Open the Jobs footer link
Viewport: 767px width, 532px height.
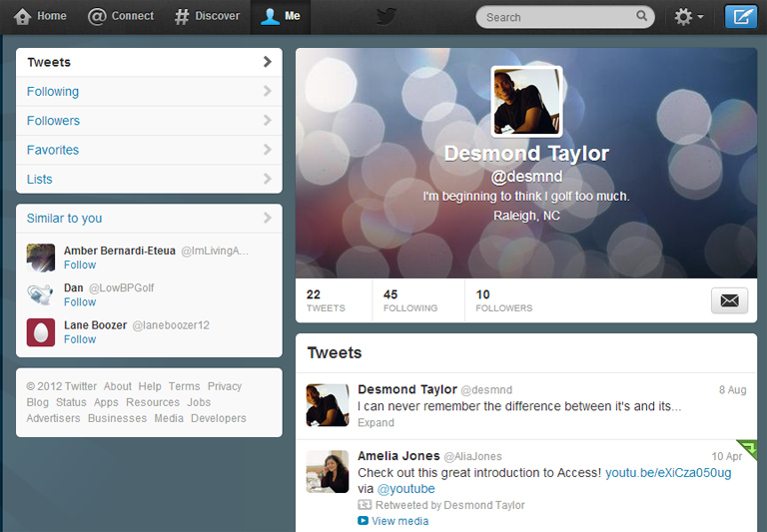pyautogui.click(x=199, y=402)
